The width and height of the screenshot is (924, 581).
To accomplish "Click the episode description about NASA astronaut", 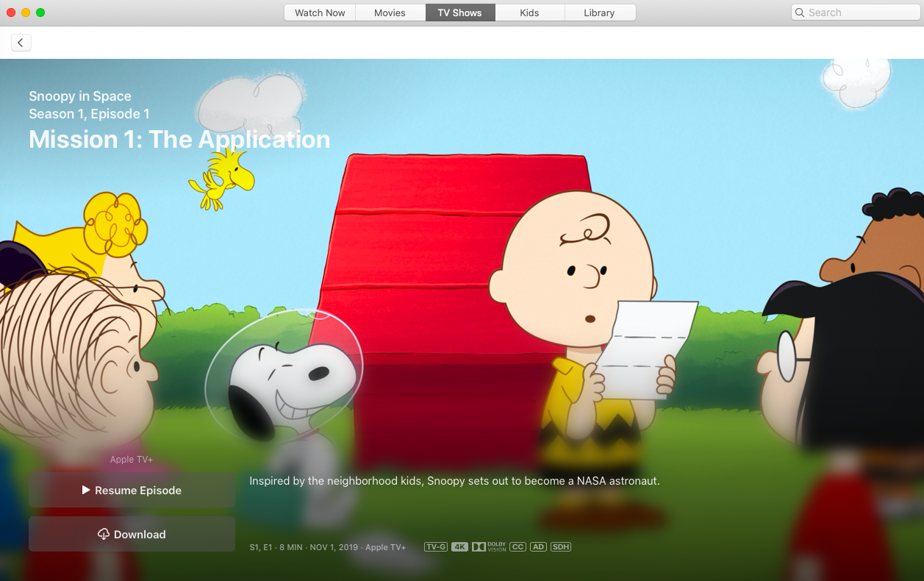I will [x=454, y=481].
